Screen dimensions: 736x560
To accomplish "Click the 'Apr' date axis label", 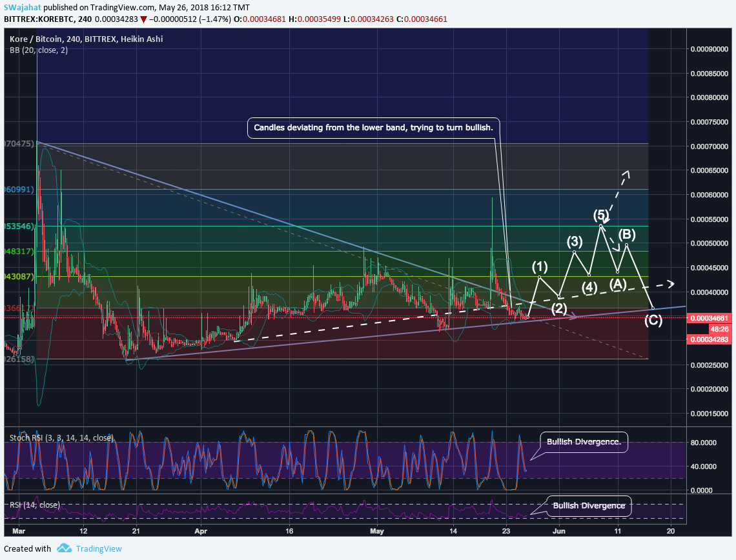I will 201,531.
